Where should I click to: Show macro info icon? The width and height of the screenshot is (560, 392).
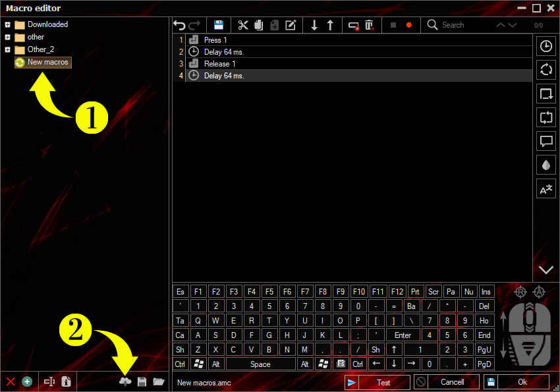[x=66, y=381]
